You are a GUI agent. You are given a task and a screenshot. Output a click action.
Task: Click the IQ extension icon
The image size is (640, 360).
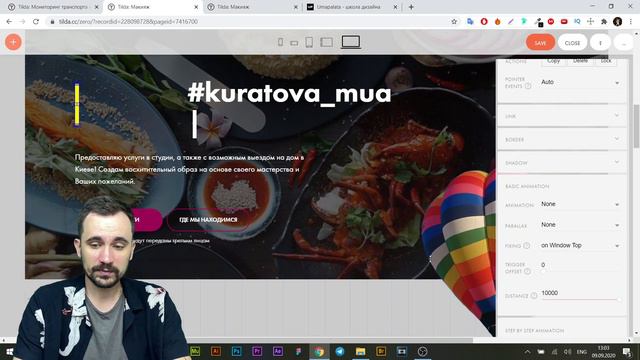[577, 21]
